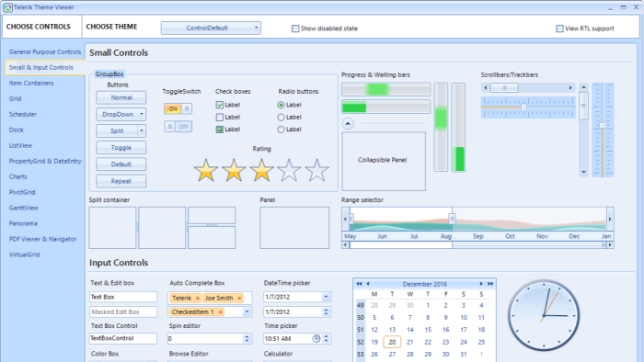Click the horizontal trackbar slider thumb
Screen dimensions: 644x362
pyautogui.click(x=523, y=107)
